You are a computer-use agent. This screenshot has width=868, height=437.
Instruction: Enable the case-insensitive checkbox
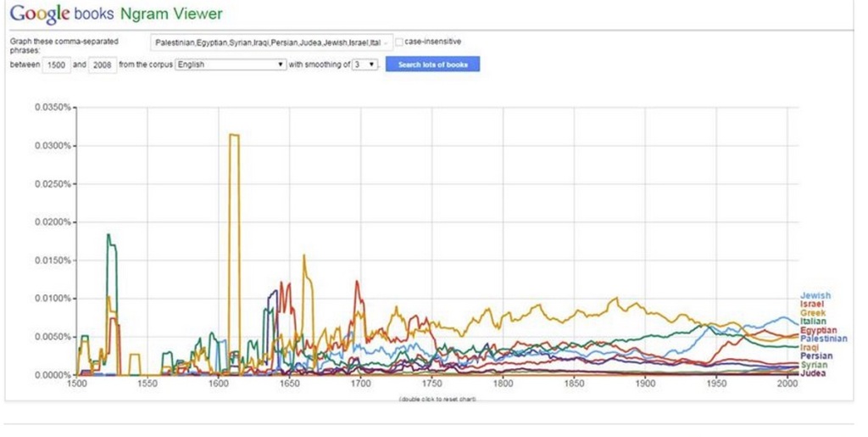(399, 42)
